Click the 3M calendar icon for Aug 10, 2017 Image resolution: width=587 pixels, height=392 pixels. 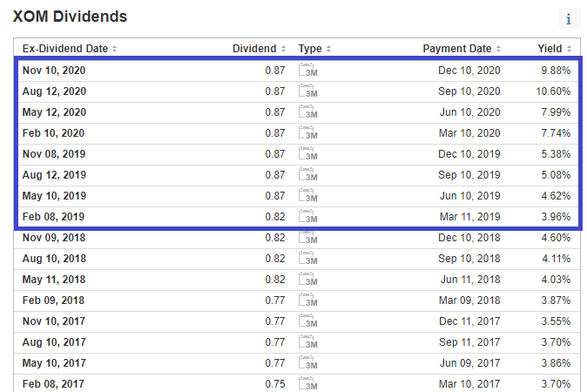click(x=308, y=343)
